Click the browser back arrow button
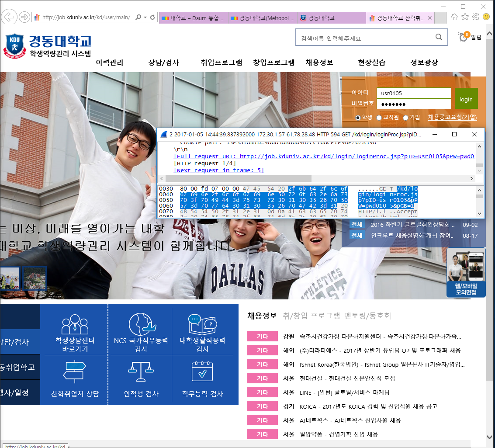The width and height of the screenshot is (495, 448). click(9, 17)
